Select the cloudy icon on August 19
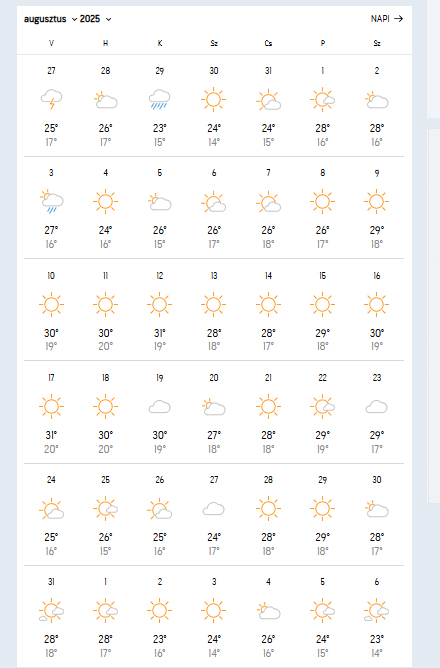This screenshot has width=440, height=668. pyautogui.click(x=159, y=407)
